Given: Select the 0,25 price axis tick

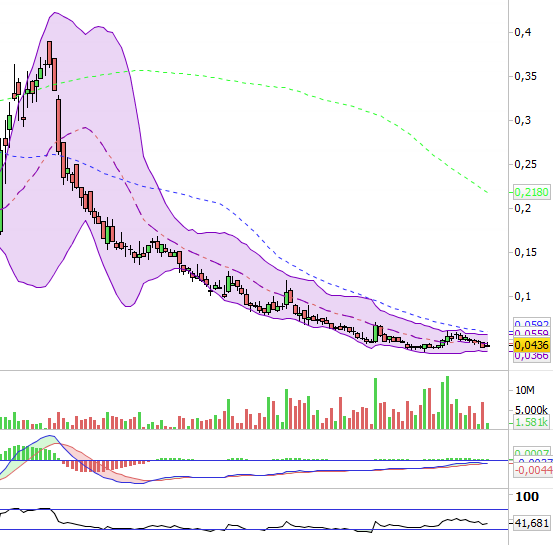Looking at the screenshot, I should click(x=525, y=164).
